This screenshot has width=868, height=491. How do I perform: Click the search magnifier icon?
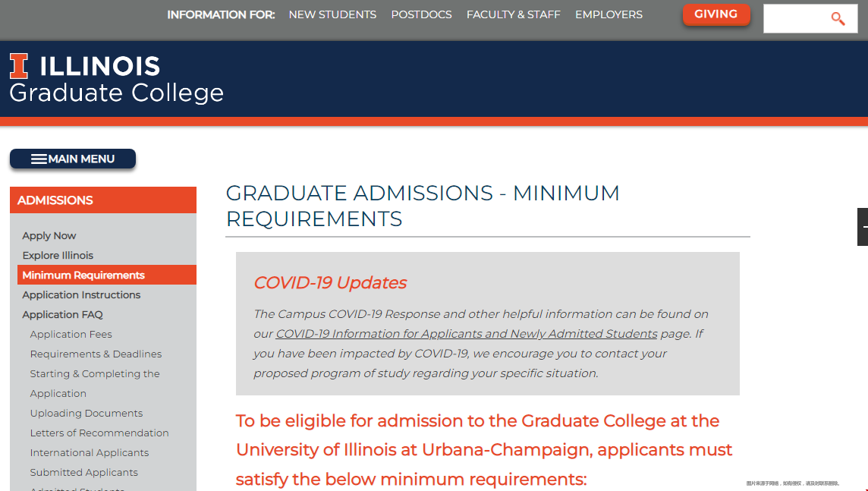pos(838,19)
